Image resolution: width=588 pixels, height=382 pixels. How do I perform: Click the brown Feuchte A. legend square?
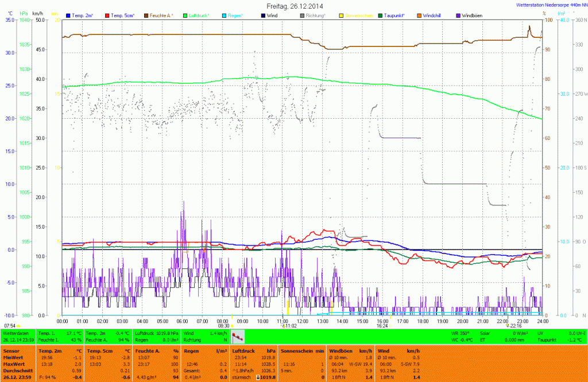pyautogui.click(x=146, y=15)
